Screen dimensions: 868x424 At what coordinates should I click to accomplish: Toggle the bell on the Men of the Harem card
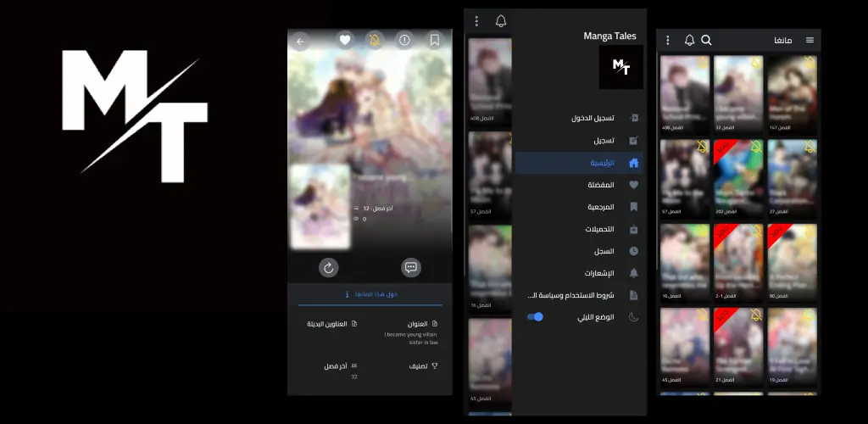[x=810, y=62]
